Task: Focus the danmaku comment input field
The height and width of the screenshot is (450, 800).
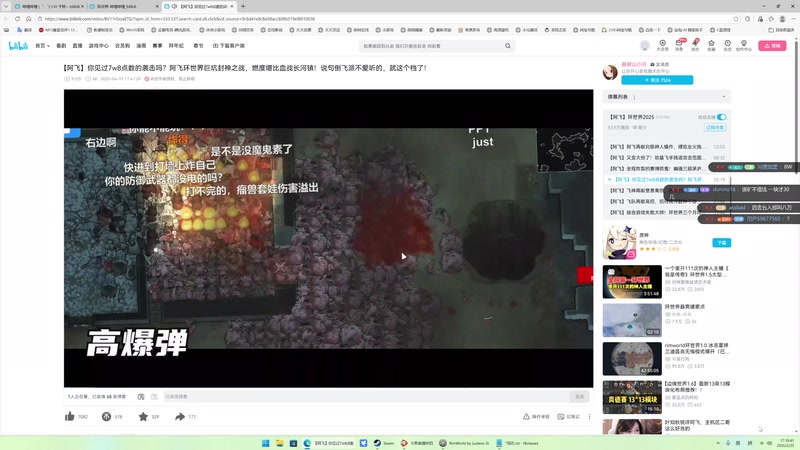Action: [366, 396]
